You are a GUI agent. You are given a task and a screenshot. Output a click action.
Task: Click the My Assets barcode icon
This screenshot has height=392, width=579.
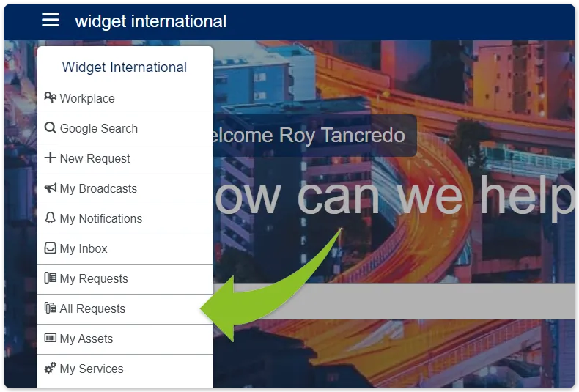(51, 338)
